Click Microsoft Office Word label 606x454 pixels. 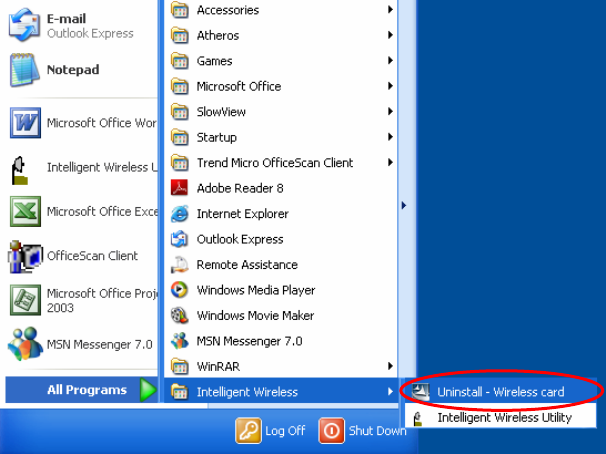(x=102, y=123)
